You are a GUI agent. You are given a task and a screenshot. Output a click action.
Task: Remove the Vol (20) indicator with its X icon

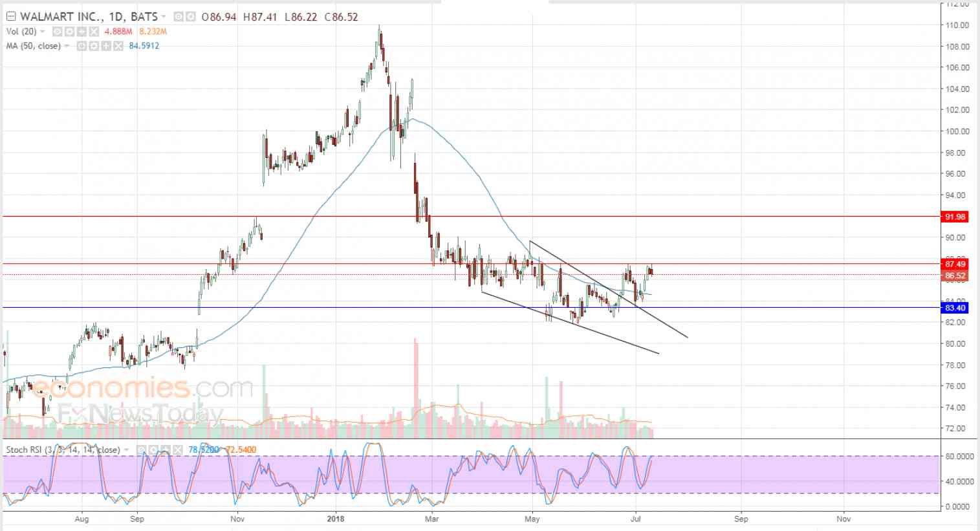pyautogui.click(x=94, y=32)
